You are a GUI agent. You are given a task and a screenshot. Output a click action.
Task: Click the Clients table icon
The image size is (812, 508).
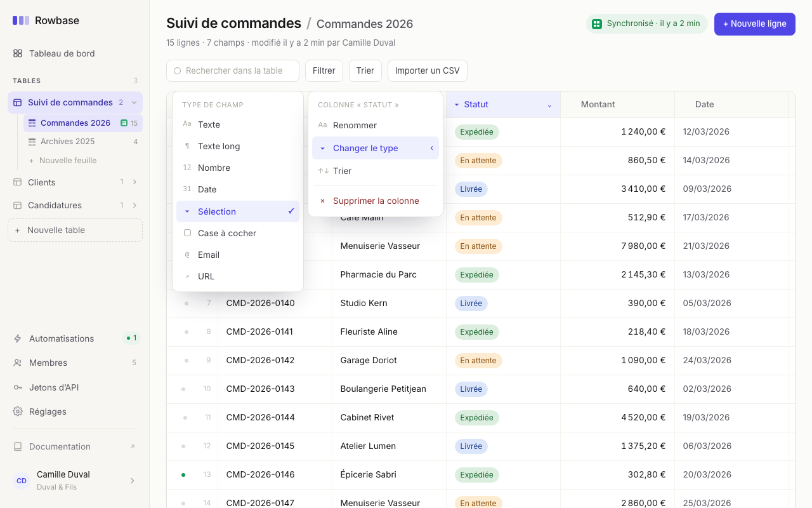pyautogui.click(x=17, y=182)
